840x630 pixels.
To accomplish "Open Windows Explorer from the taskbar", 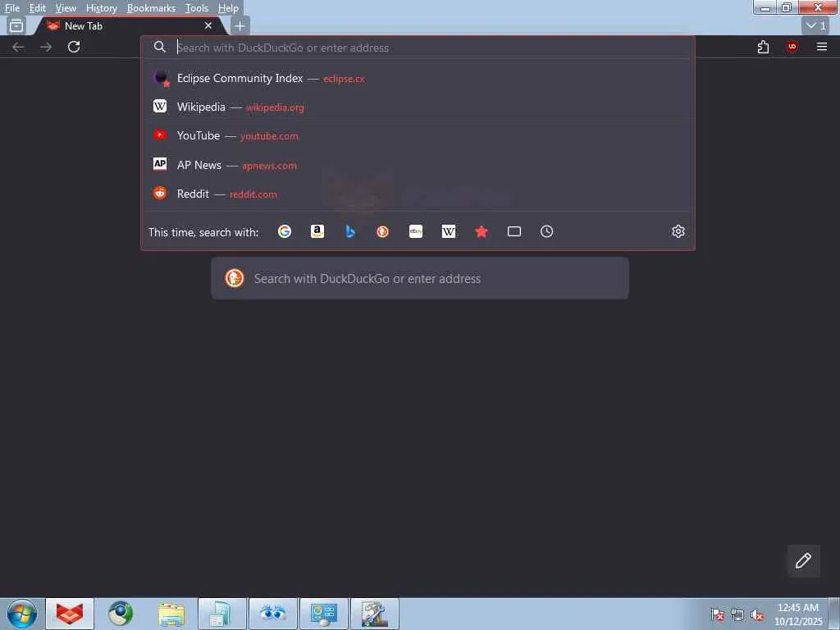I will point(171,614).
